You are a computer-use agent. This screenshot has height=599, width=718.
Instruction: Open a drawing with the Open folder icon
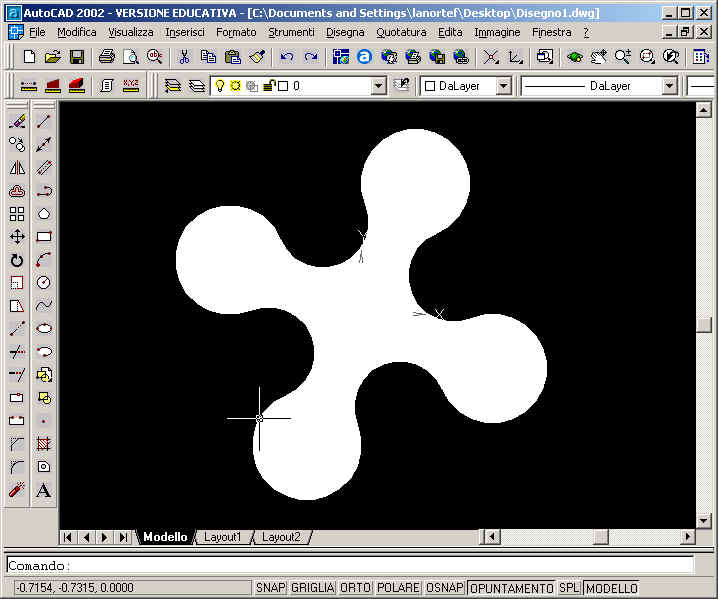53,57
